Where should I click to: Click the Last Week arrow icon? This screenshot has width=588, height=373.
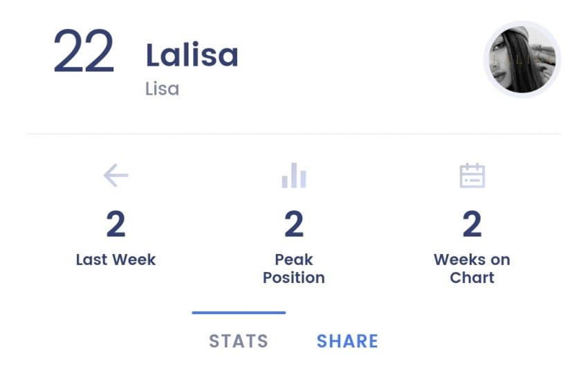(x=116, y=175)
